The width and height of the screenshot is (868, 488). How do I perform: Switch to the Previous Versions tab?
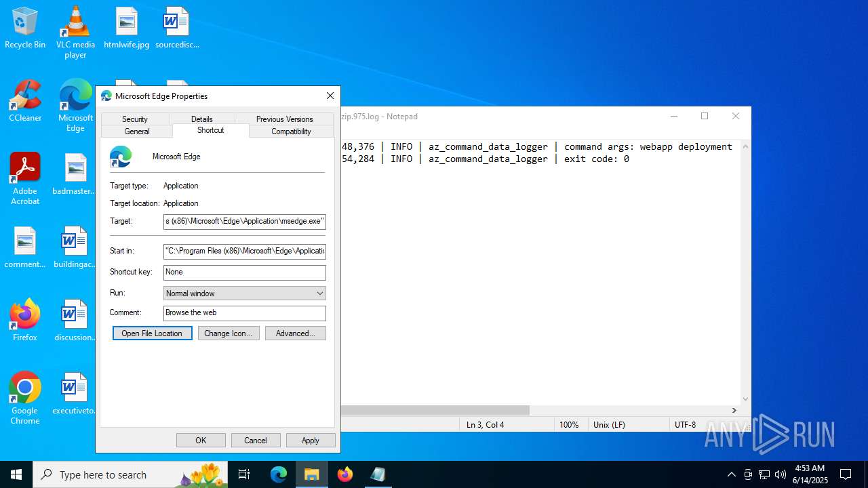285,119
